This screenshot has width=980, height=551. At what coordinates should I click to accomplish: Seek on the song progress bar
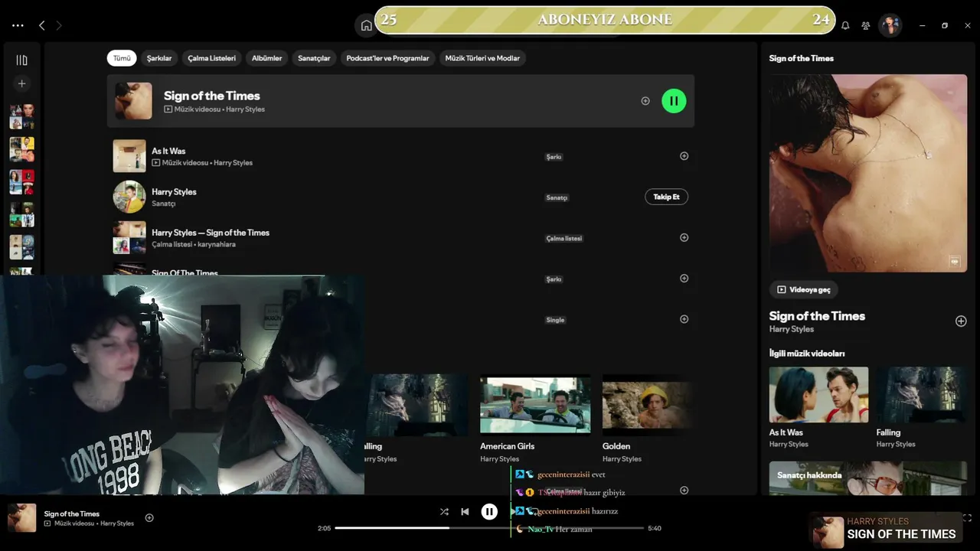(489, 528)
